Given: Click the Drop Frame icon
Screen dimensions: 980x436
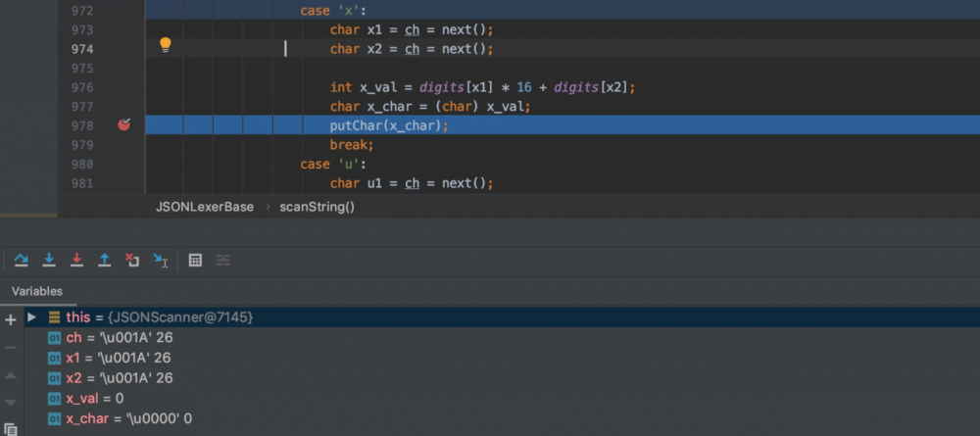Looking at the screenshot, I should pos(132,260).
